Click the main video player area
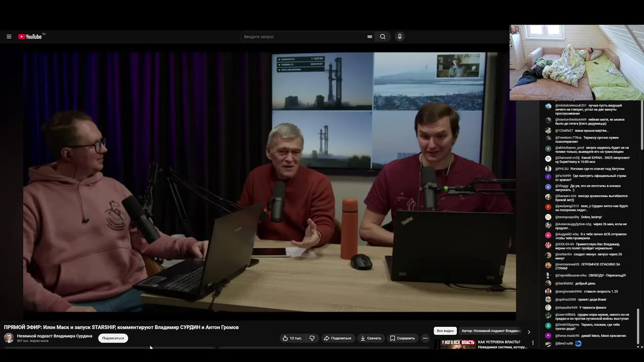The image size is (644, 362). point(269,182)
